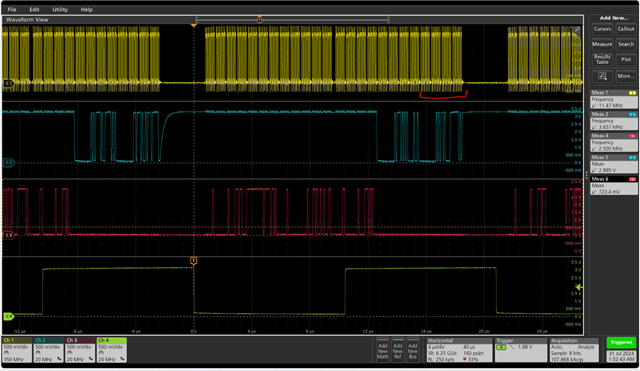Select Meas 5 Mean badge

tap(613, 164)
